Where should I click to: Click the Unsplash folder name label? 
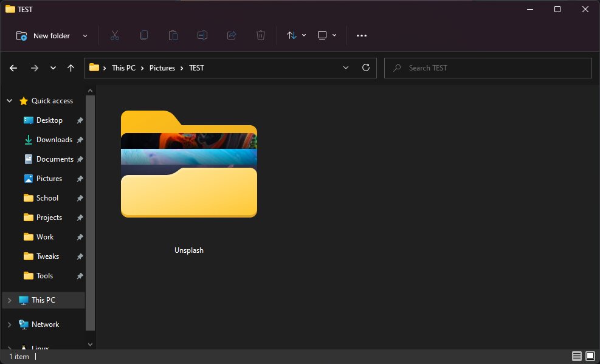189,250
